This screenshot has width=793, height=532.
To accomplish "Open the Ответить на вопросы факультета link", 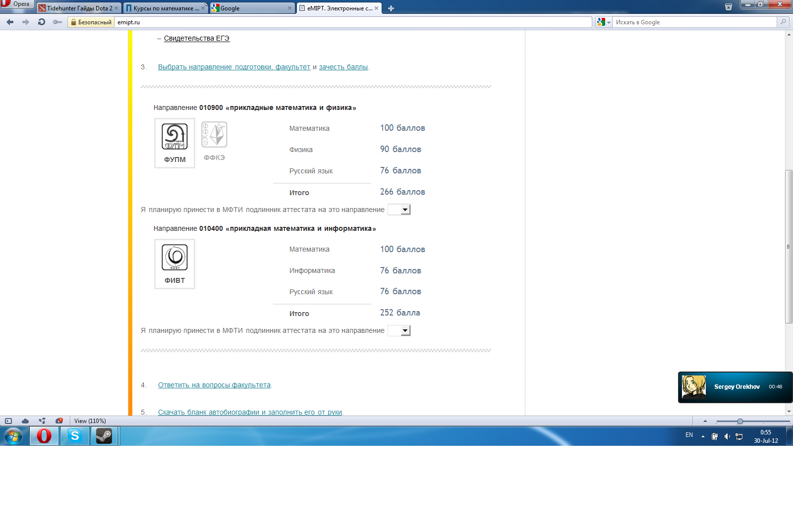I will [214, 385].
